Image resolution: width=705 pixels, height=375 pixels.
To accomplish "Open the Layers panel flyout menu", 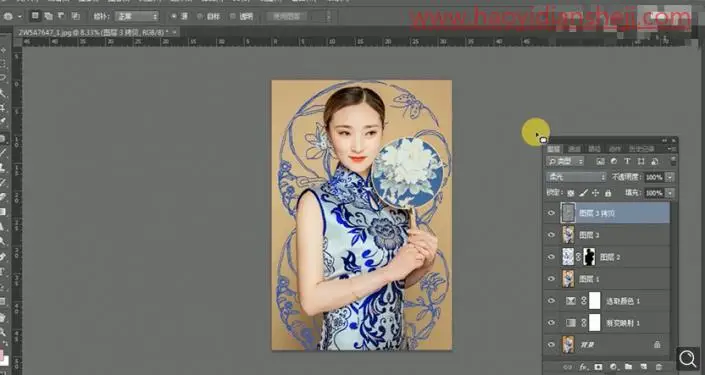I will tap(672, 149).
